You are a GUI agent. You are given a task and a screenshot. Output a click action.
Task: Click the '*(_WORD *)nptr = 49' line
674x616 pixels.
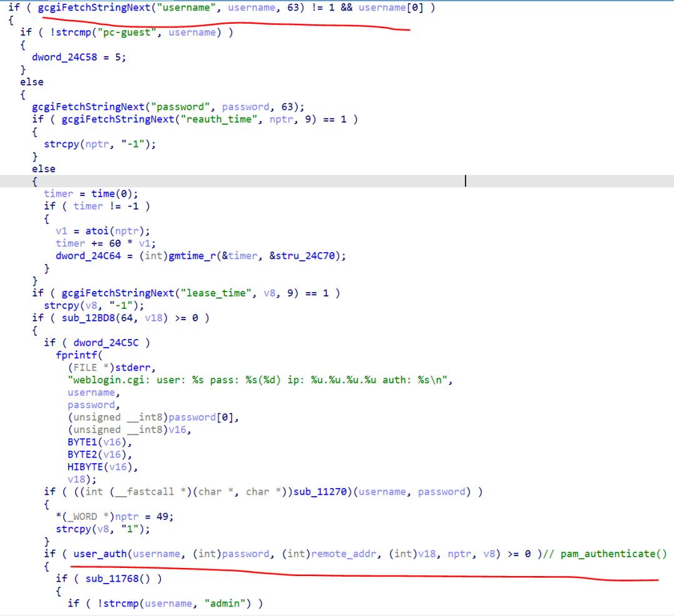tap(115, 516)
